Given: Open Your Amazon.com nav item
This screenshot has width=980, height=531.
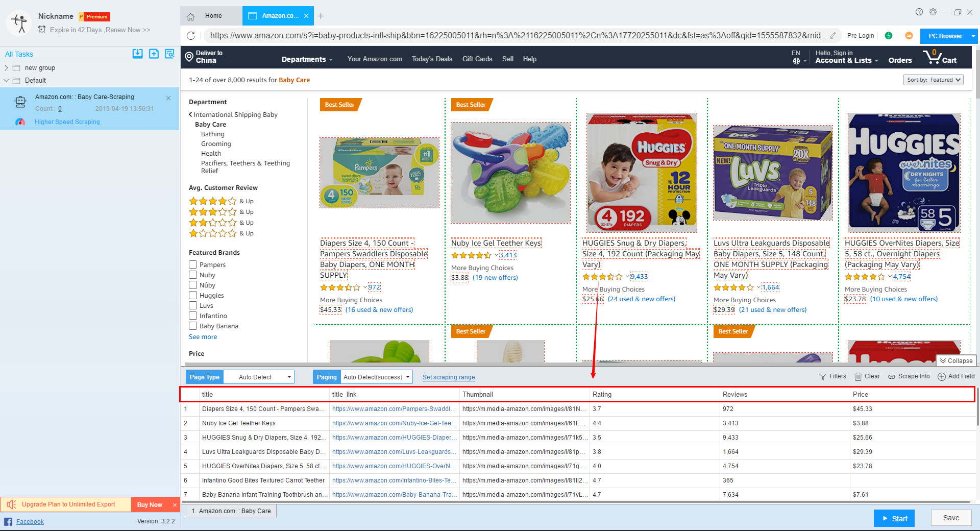Looking at the screenshot, I should tap(375, 59).
